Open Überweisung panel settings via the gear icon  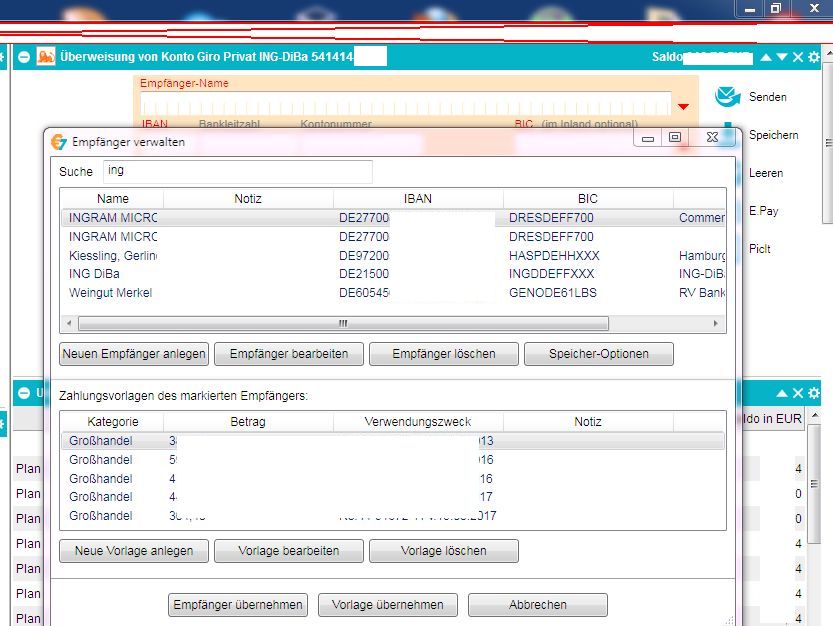[x=814, y=57]
